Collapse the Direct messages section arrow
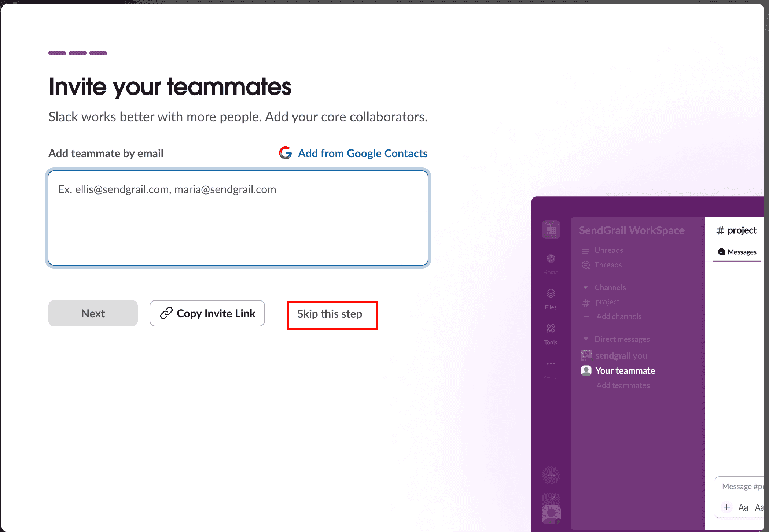This screenshot has width=769, height=532. (x=586, y=339)
